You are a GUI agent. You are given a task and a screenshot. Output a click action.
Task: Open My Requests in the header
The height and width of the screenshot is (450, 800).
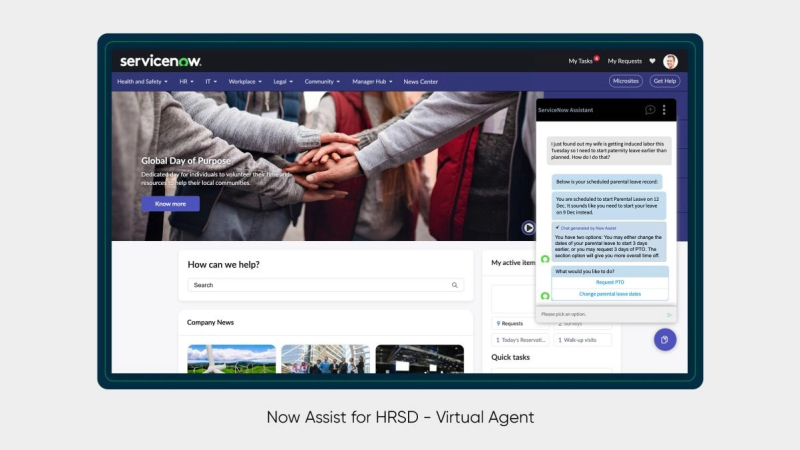[624, 61]
